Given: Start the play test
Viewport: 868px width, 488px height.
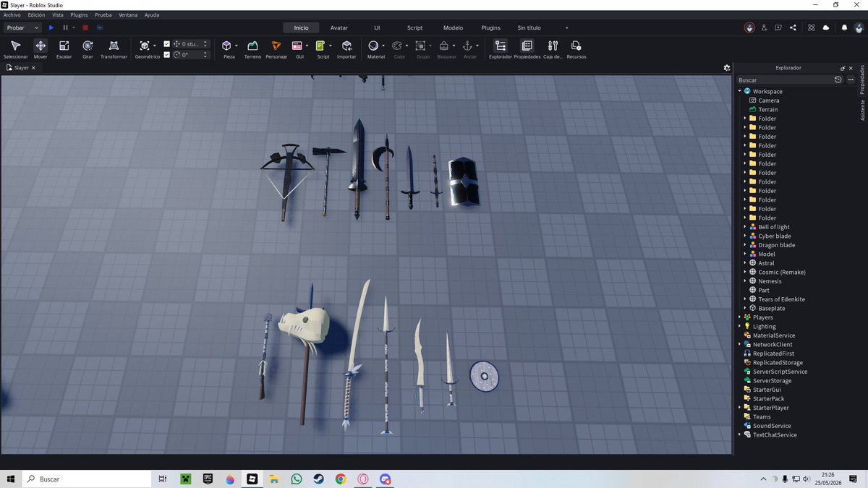Looking at the screenshot, I should click(x=51, y=27).
